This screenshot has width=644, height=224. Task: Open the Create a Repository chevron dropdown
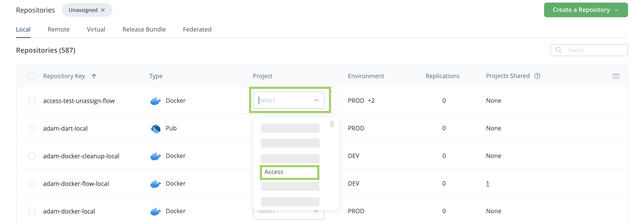(x=616, y=10)
